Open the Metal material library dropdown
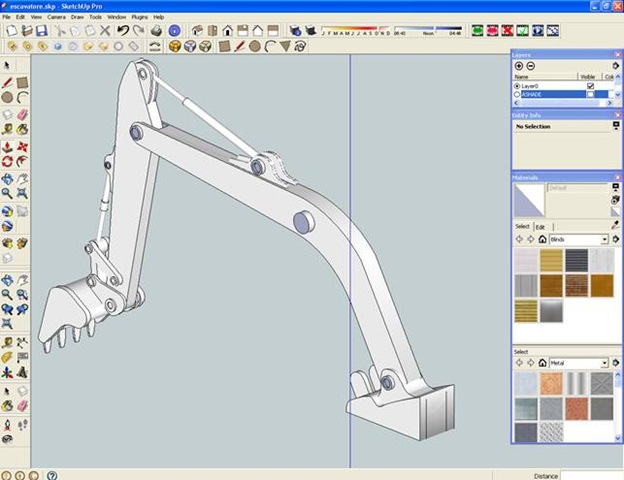624x480 pixels. point(605,363)
